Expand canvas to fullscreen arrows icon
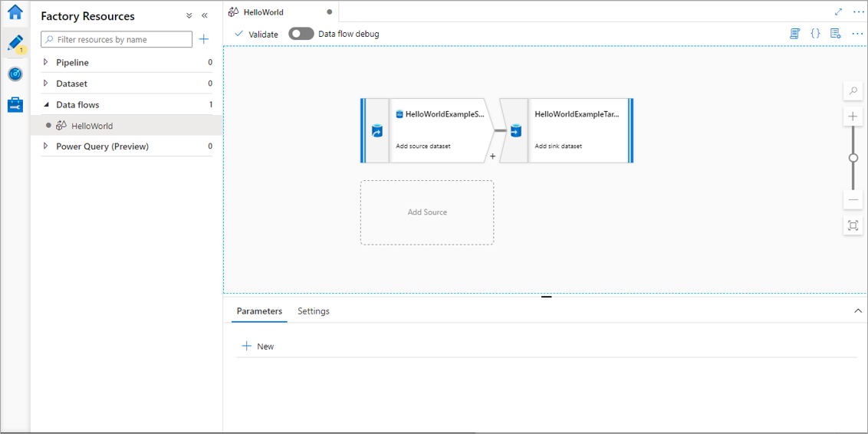The width and height of the screenshot is (868, 434). pyautogui.click(x=839, y=12)
